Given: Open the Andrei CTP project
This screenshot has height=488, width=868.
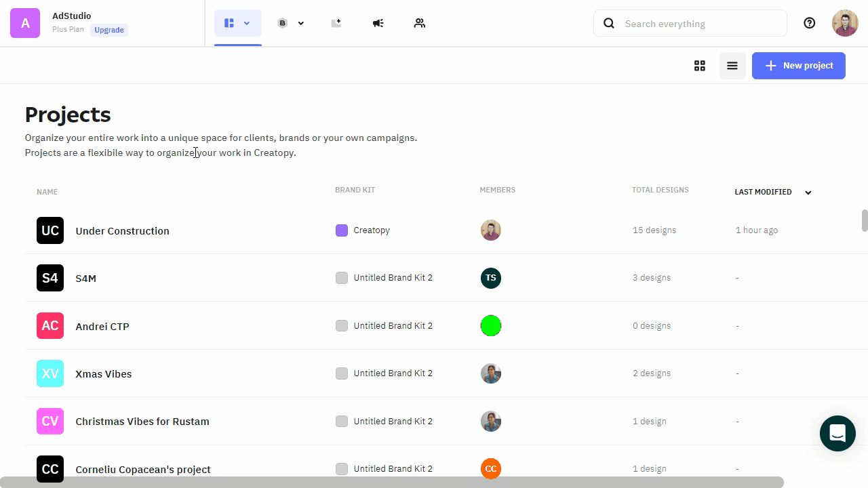Looking at the screenshot, I should pyautogui.click(x=102, y=326).
